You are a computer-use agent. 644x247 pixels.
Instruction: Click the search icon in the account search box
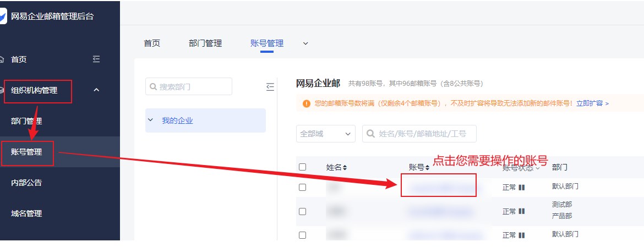pyautogui.click(x=370, y=134)
